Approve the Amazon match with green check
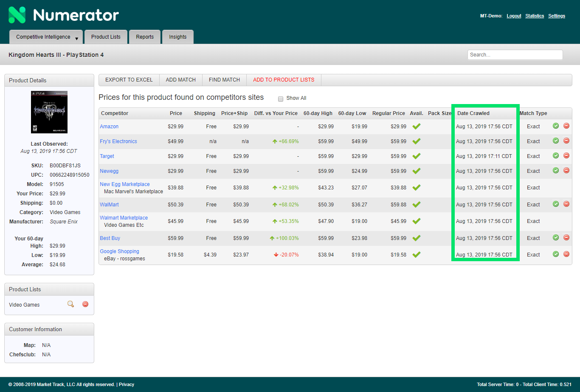This screenshot has height=392, width=580. (x=555, y=126)
